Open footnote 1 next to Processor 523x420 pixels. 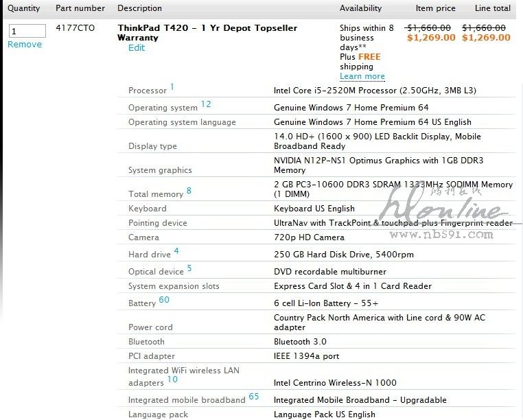pos(172,87)
